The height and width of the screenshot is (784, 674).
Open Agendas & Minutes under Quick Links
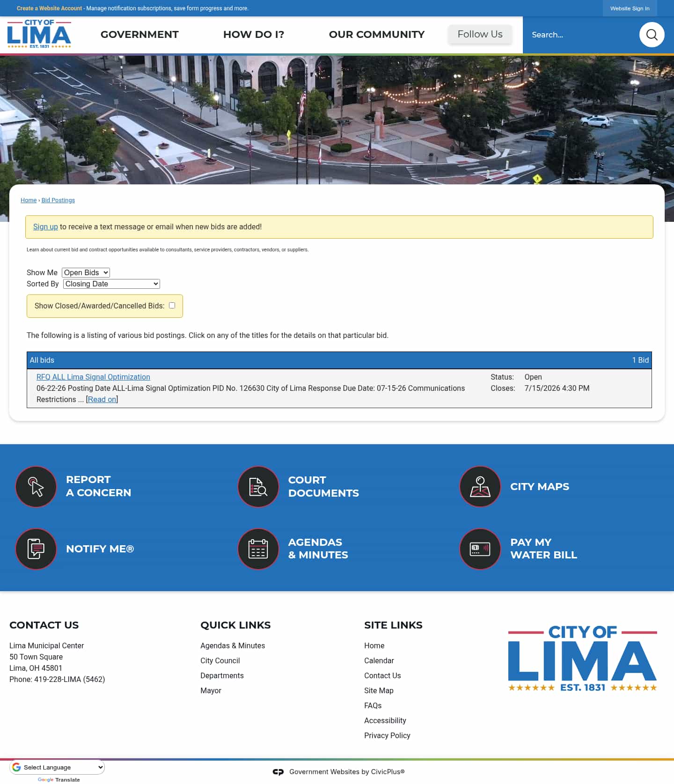(x=233, y=645)
